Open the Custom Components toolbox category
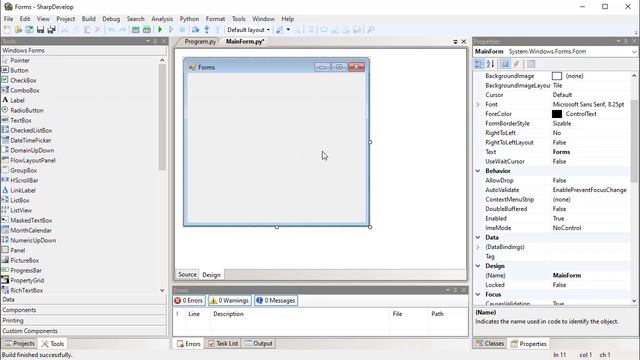The image size is (640, 360). 84,331
